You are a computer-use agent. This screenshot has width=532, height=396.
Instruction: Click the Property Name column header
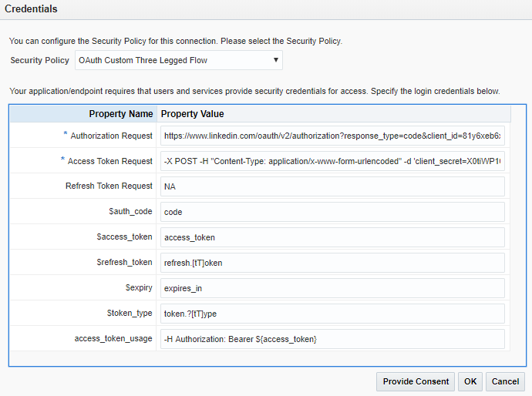tap(120, 114)
